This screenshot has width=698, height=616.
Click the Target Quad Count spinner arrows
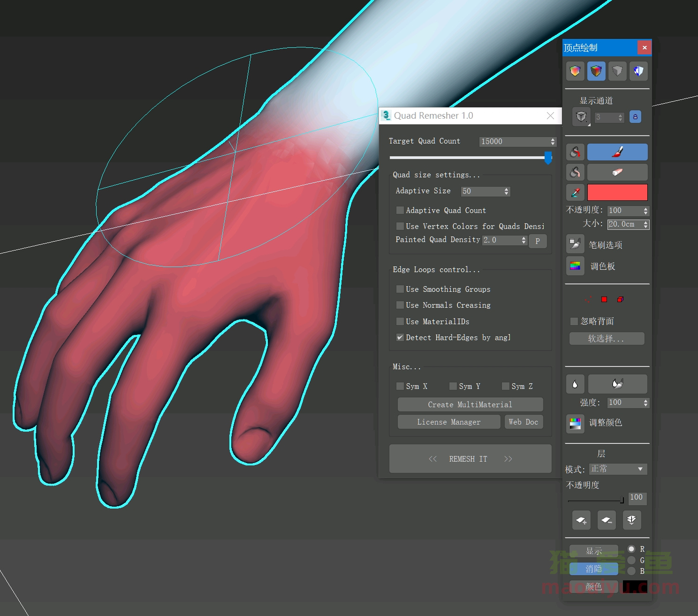click(553, 142)
